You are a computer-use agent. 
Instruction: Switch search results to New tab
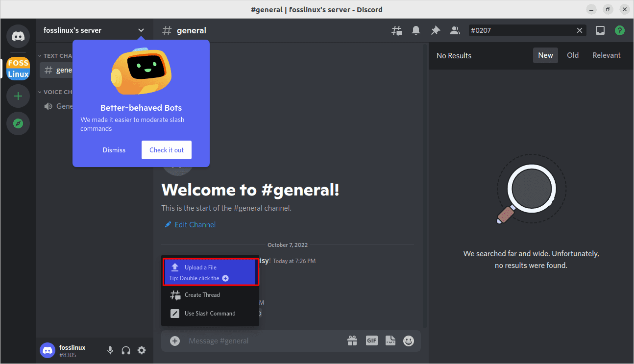[x=545, y=55]
